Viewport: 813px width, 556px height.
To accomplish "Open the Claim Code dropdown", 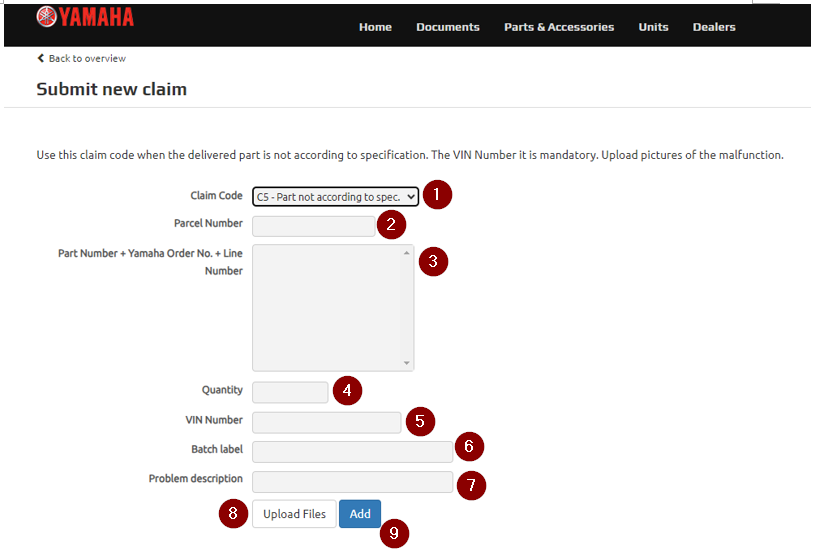I will 335,197.
